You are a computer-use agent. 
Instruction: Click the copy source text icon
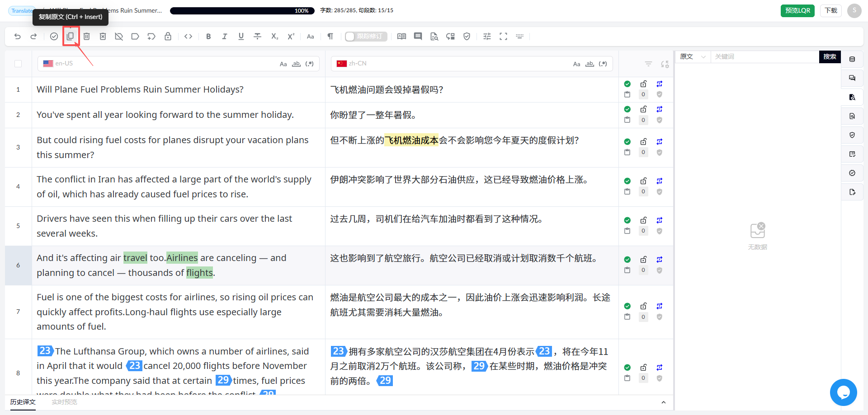70,36
